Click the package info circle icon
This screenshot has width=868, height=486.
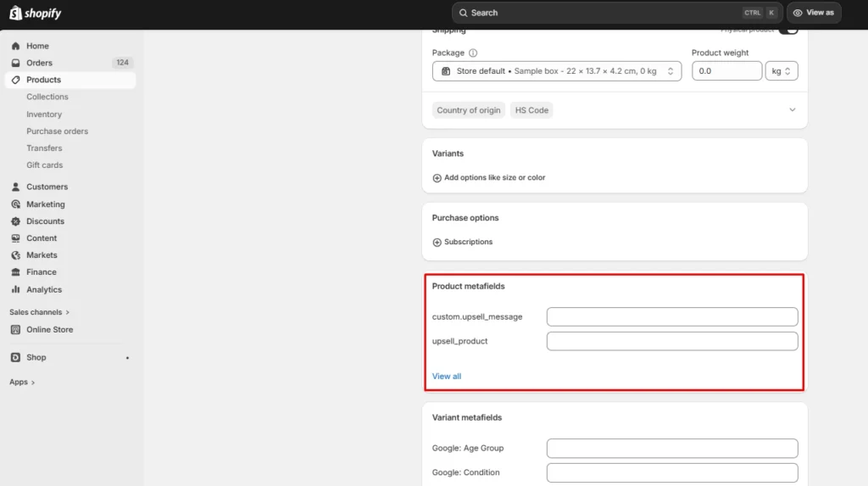(x=473, y=53)
